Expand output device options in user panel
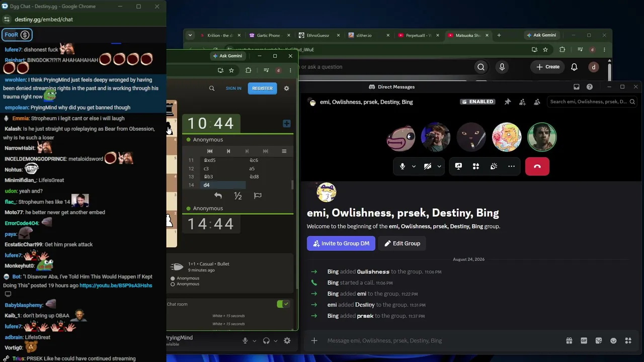644x362 pixels. (x=276, y=340)
